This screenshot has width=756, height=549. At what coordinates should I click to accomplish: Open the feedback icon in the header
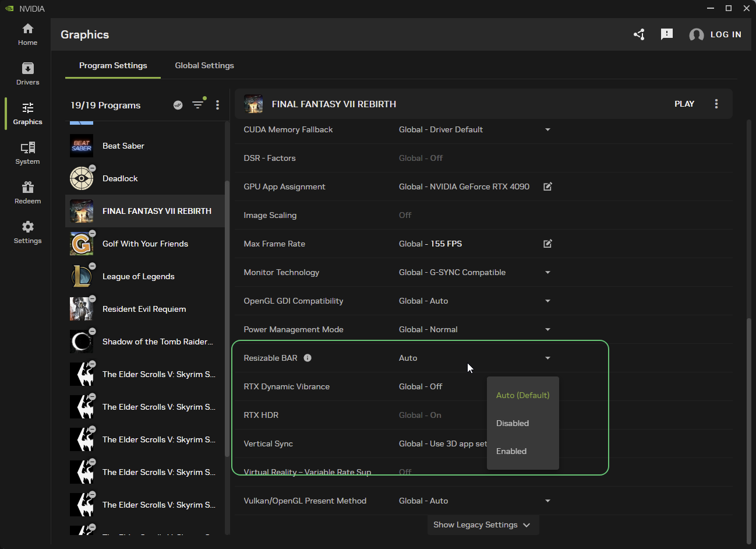pos(667,34)
